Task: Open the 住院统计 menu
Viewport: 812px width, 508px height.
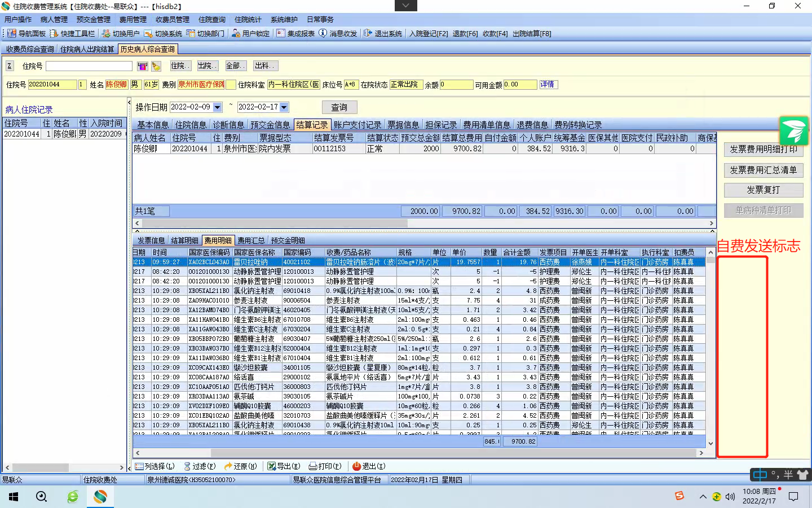Action: 248,20
